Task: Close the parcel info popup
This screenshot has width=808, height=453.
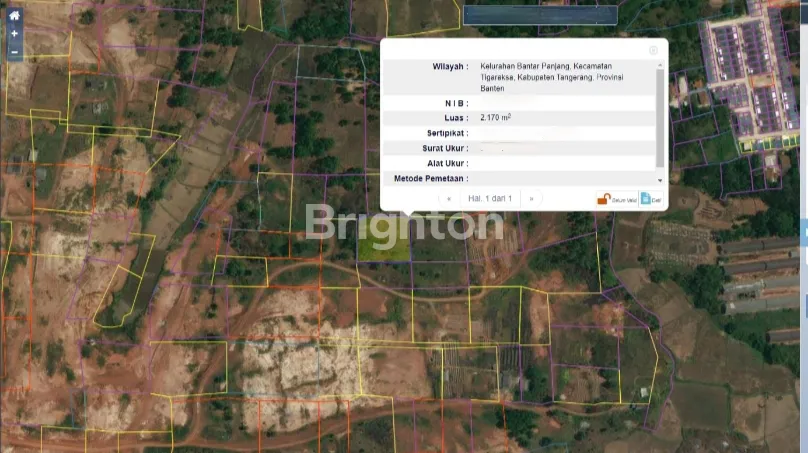Action: [x=653, y=50]
